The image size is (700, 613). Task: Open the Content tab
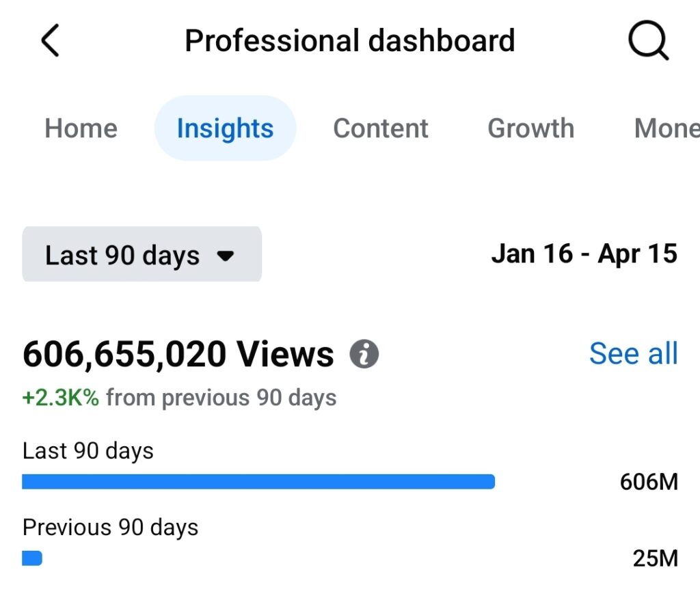[x=381, y=128]
